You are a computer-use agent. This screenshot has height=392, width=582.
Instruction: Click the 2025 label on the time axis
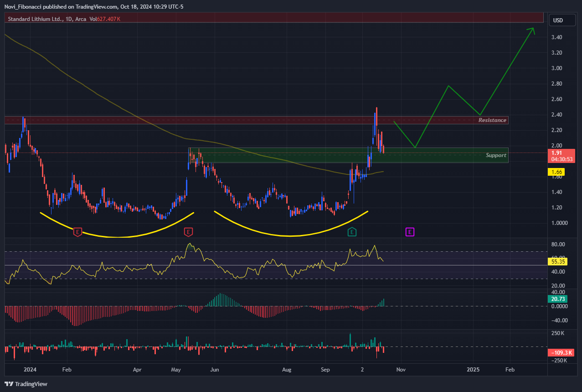[473, 370]
